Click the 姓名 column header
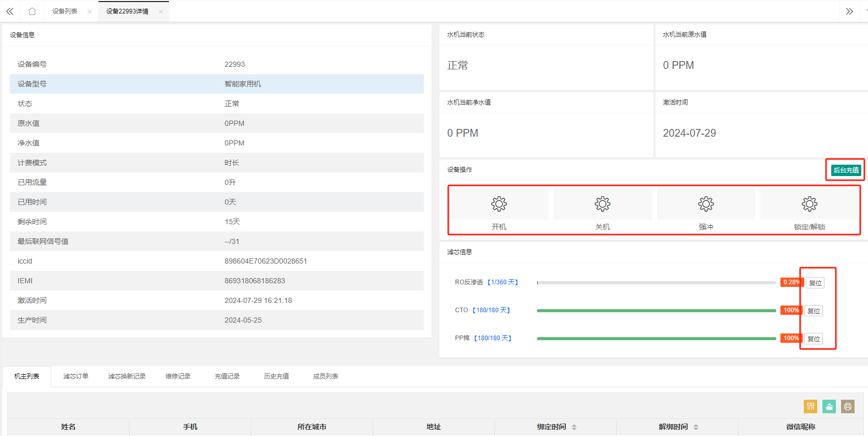 click(x=68, y=427)
